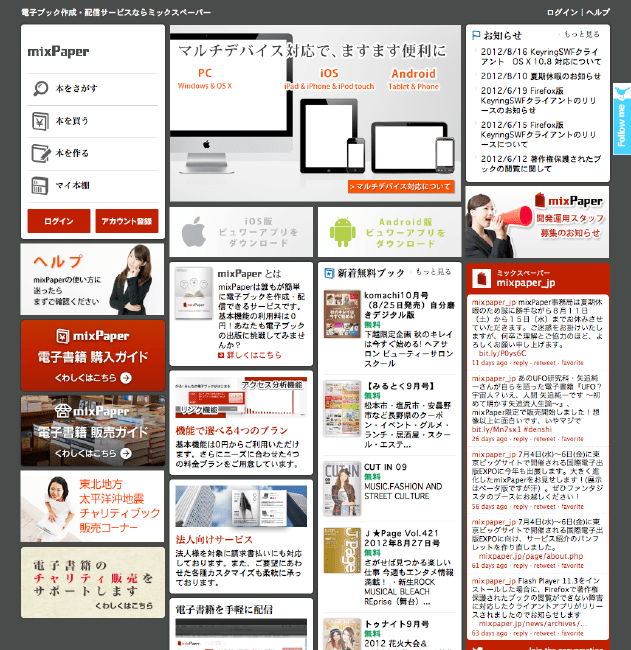
Task: Click もっと見る in お知らせ panel
Action: click(x=582, y=34)
